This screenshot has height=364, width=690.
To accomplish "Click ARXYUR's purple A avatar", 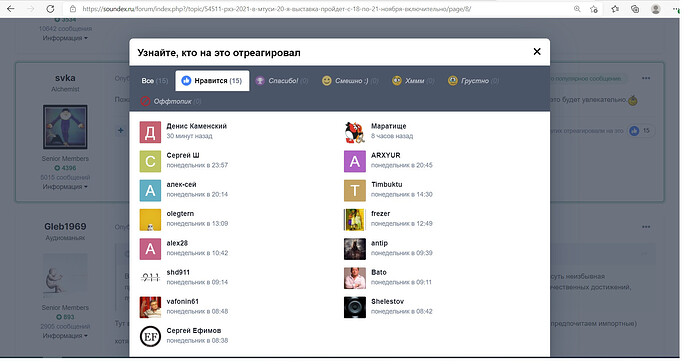I will 355,161.
